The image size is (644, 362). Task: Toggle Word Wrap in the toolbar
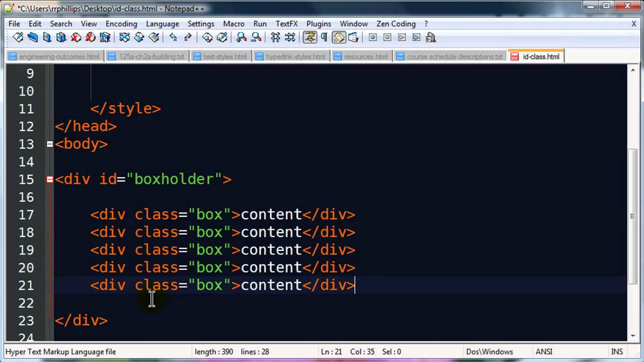(x=309, y=37)
